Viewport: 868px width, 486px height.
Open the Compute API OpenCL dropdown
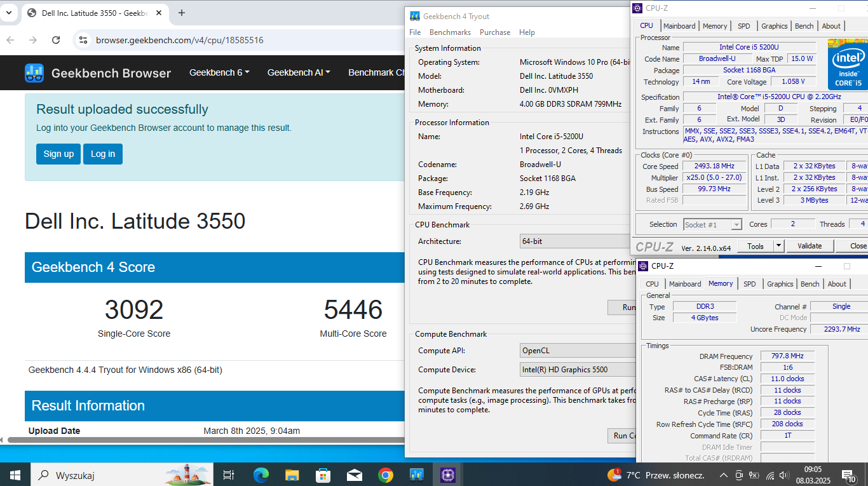[x=578, y=351]
